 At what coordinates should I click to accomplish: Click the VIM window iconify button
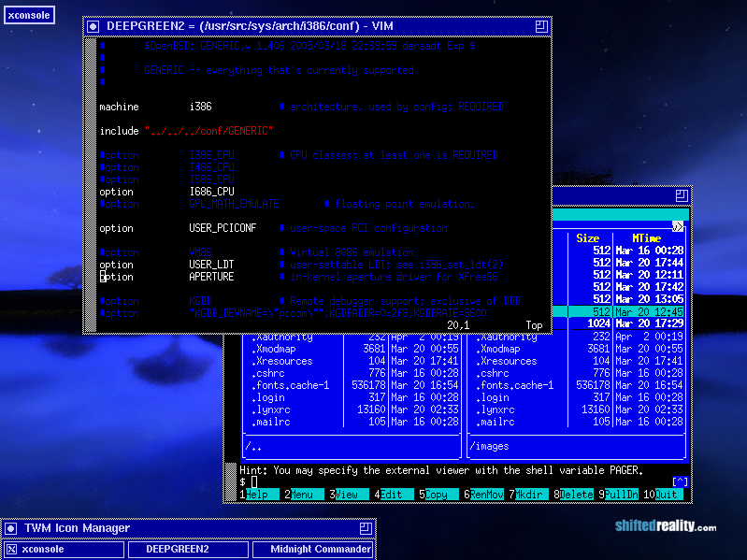[x=93, y=27]
